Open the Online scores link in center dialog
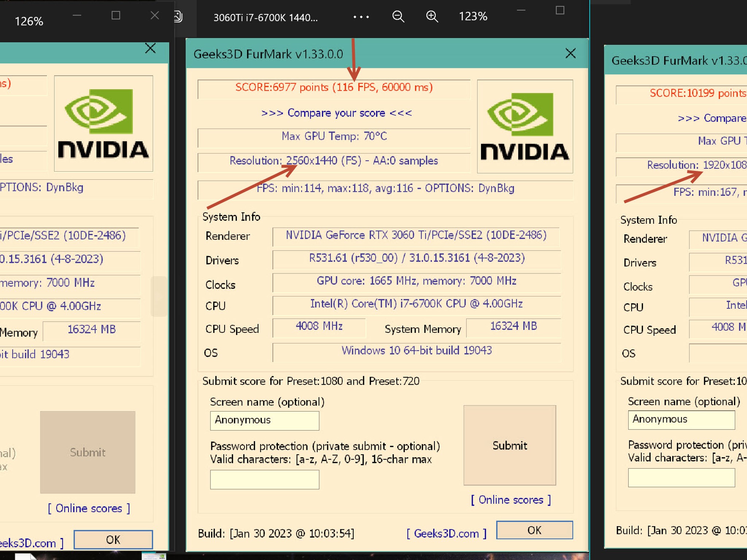The height and width of the screenshot is (560, 747). (x=511, y=500)
